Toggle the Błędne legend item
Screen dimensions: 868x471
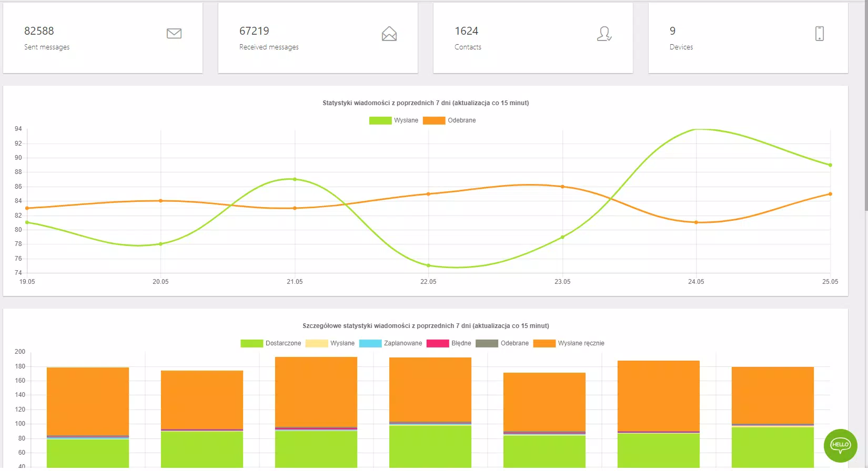[x=449, y=343]
